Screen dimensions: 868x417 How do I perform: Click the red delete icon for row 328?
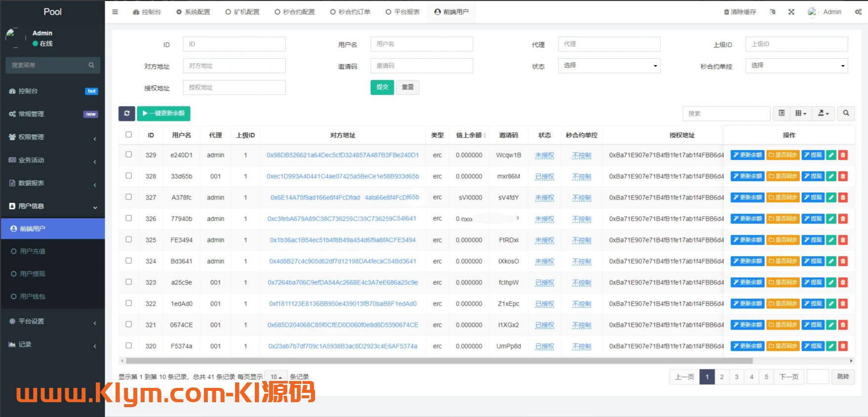click(843, 176)
